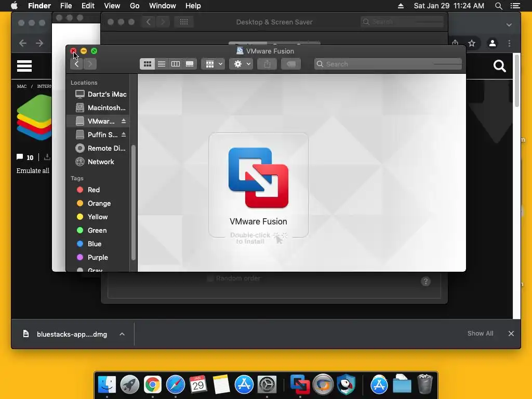Screen dimensions: 532x399
Task: Click the VMware Fusion installer icon
Action: coord(258,178)
